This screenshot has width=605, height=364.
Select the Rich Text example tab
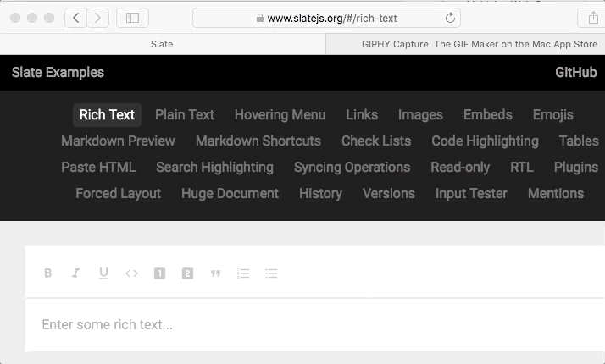tap(107, 114)
